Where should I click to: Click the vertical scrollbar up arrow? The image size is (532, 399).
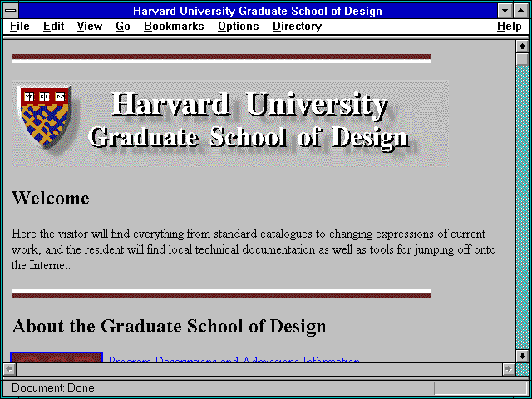(522, 47)
